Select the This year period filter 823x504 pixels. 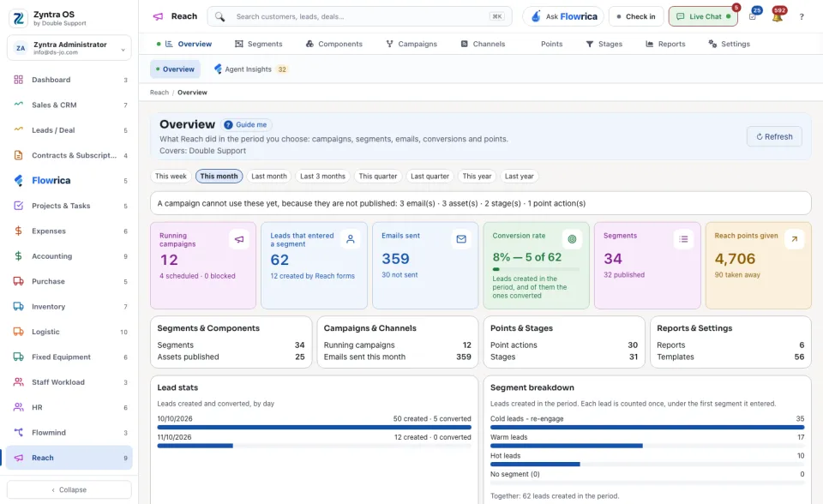[478, 177]
